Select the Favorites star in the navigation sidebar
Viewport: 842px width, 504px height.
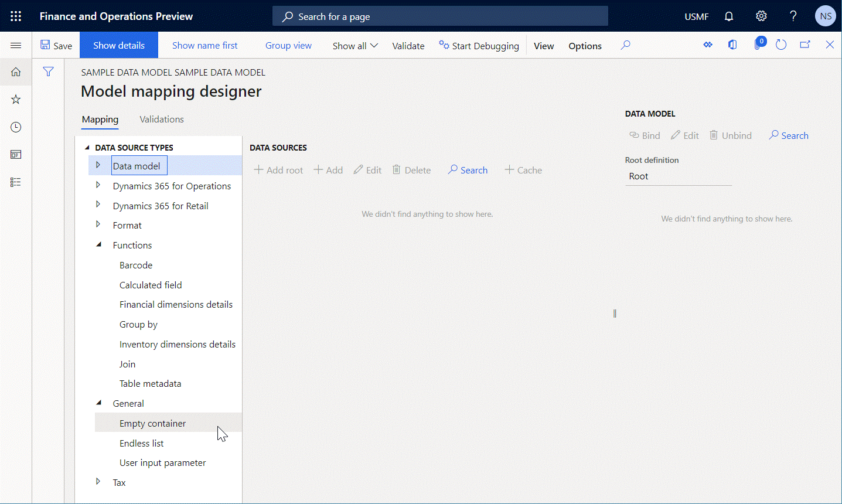point(15,99)
